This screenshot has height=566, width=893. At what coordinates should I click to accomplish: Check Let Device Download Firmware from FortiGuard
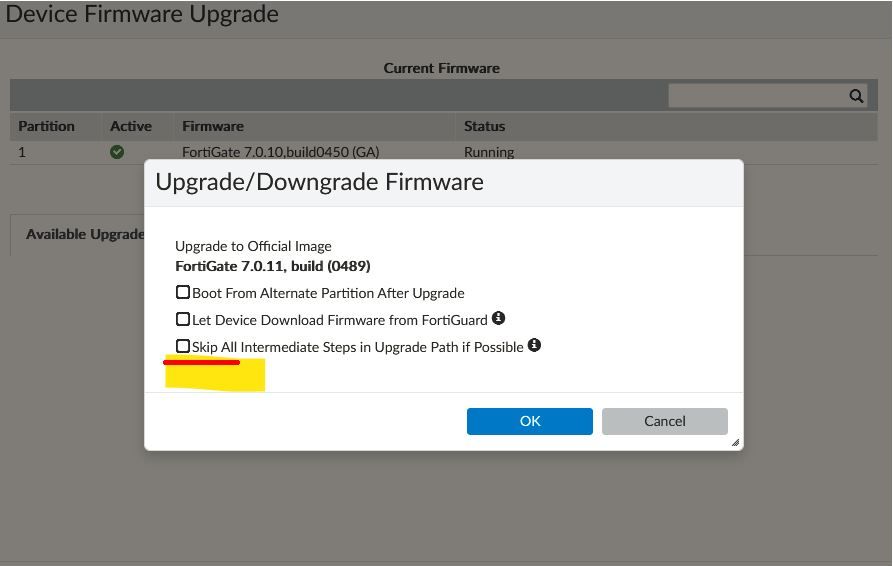click(183, 320)
